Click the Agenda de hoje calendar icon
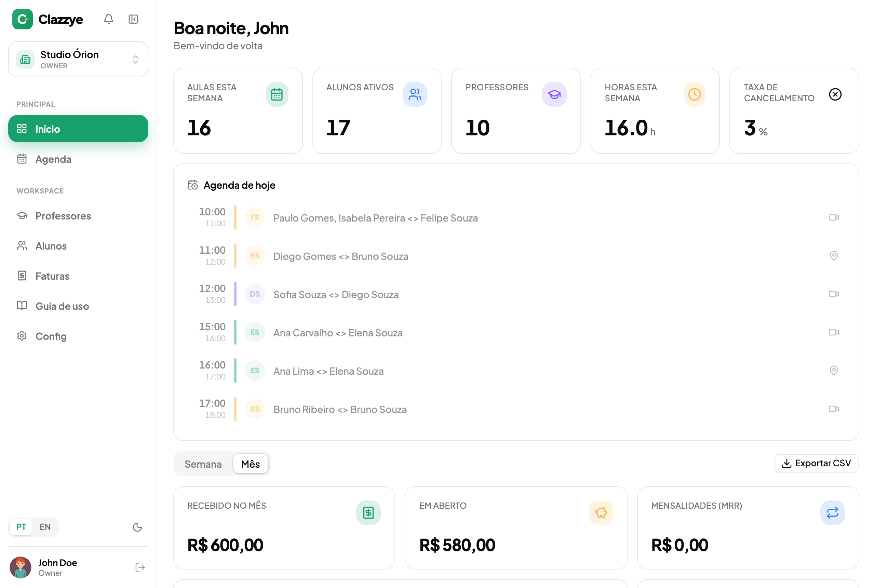This screenshot has height=588, width=875. (193, 185)
